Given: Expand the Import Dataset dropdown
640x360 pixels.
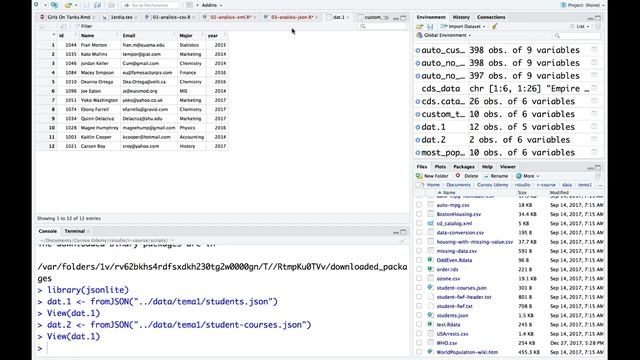Looking at the screenshot, I should [x=463, y=27].
